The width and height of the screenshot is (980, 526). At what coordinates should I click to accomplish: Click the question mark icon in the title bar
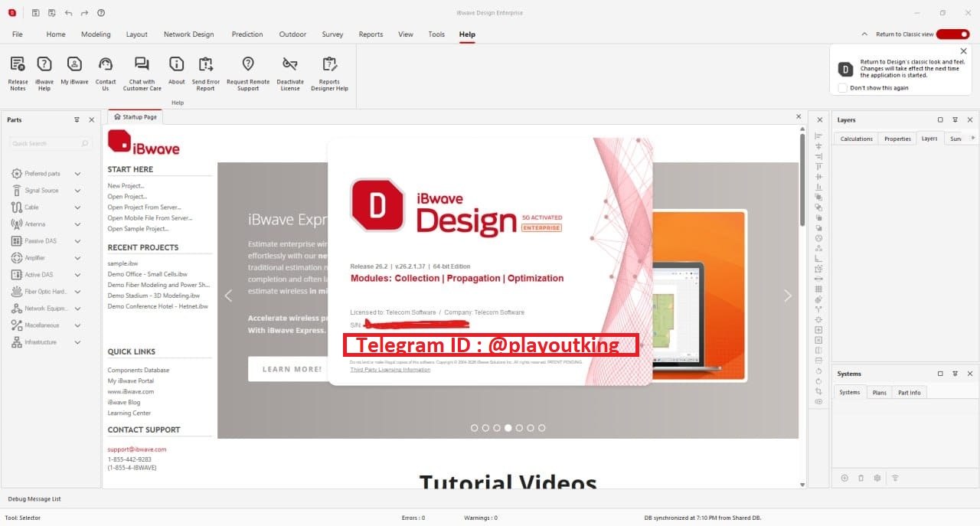point(101,13)
